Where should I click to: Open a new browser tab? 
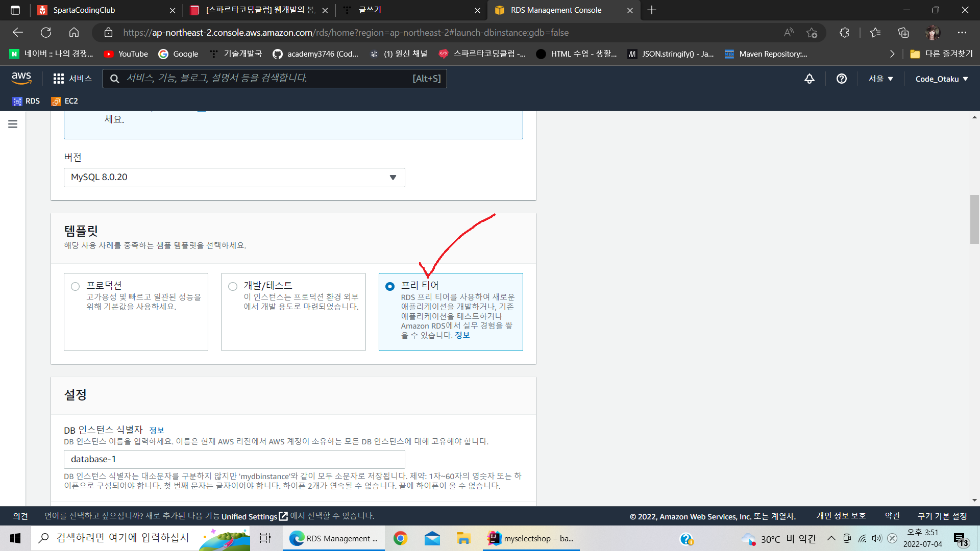[652, 10]
